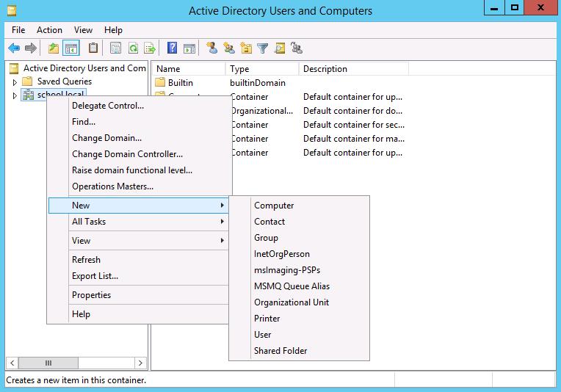Screen dimensions: 561x392
Task: Click tree pane scroll left arrow
Action: coord(12,363)
